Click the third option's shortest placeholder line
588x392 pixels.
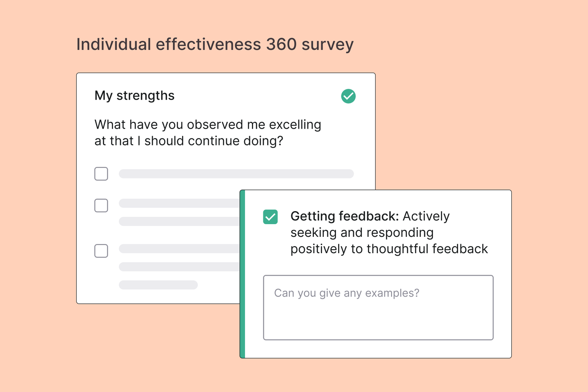[158, 285]
